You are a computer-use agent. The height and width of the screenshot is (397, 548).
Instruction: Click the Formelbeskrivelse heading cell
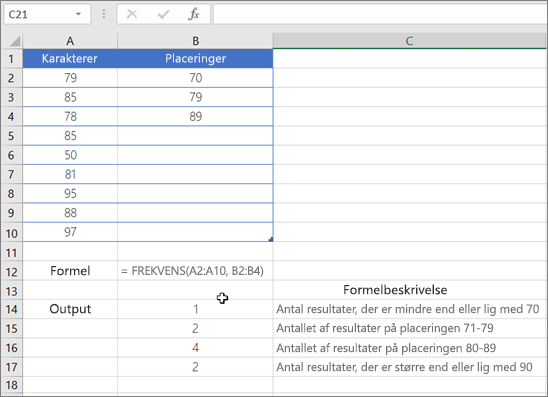pyautogui.click(x=410, y=290)
